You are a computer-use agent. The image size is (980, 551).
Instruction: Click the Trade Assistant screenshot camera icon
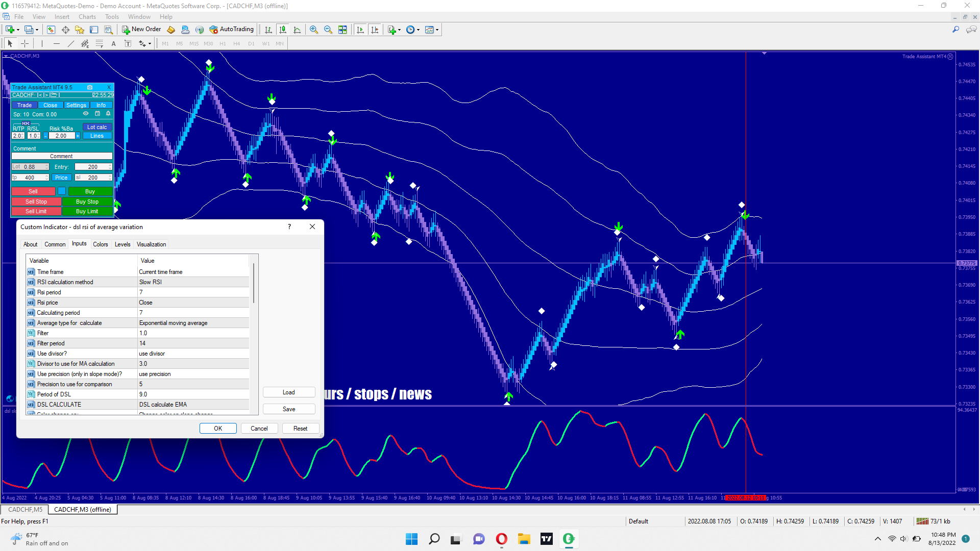click(x=90, y=87)
